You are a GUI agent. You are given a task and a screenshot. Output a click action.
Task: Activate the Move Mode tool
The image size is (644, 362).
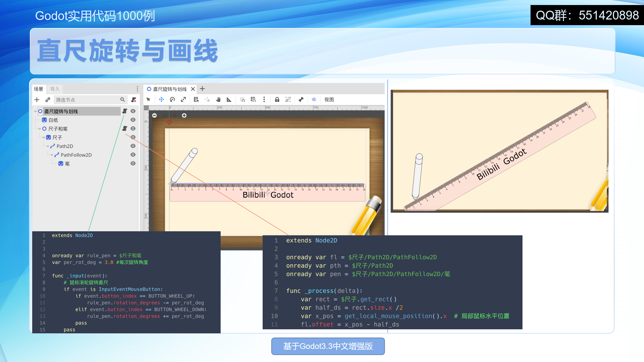[162, 100]
